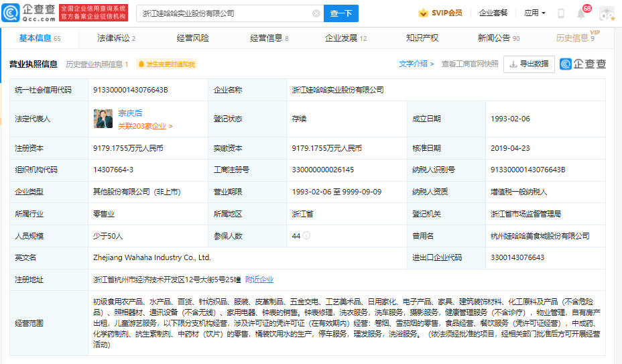
Task: Click the legal representative's photo
Action: (103, 119)
